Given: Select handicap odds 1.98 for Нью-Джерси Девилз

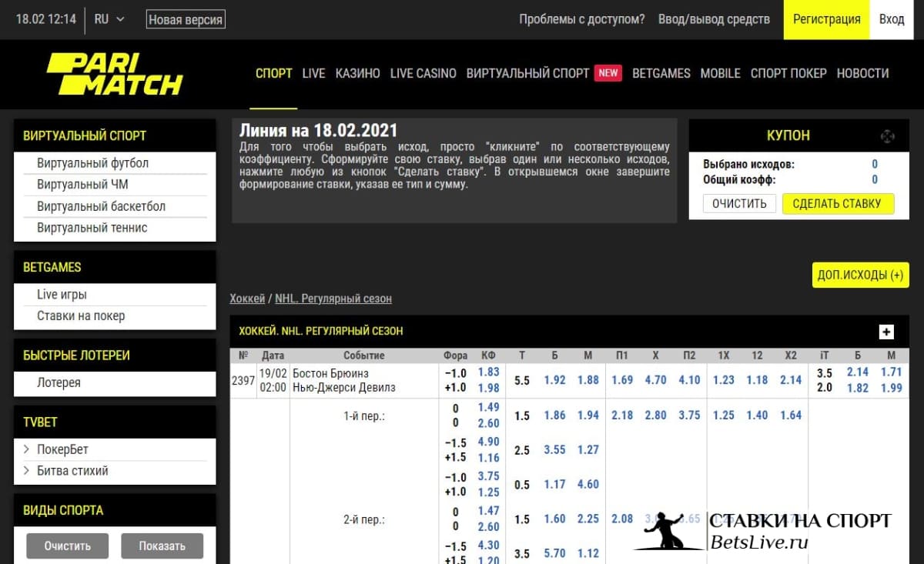Looking at the screenshot, I should coord(488,388).
